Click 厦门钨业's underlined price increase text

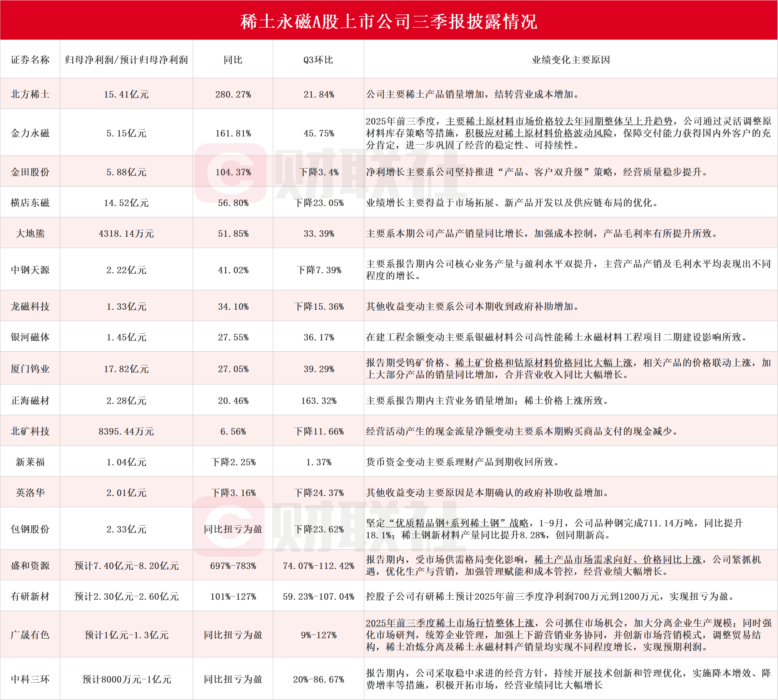coord(543,363)
